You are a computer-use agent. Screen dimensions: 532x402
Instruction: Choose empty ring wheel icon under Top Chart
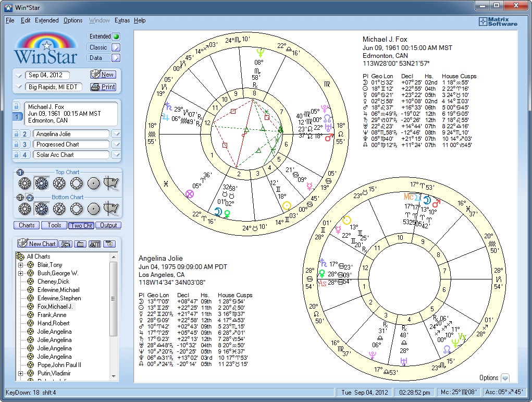[x=77, y=184]
